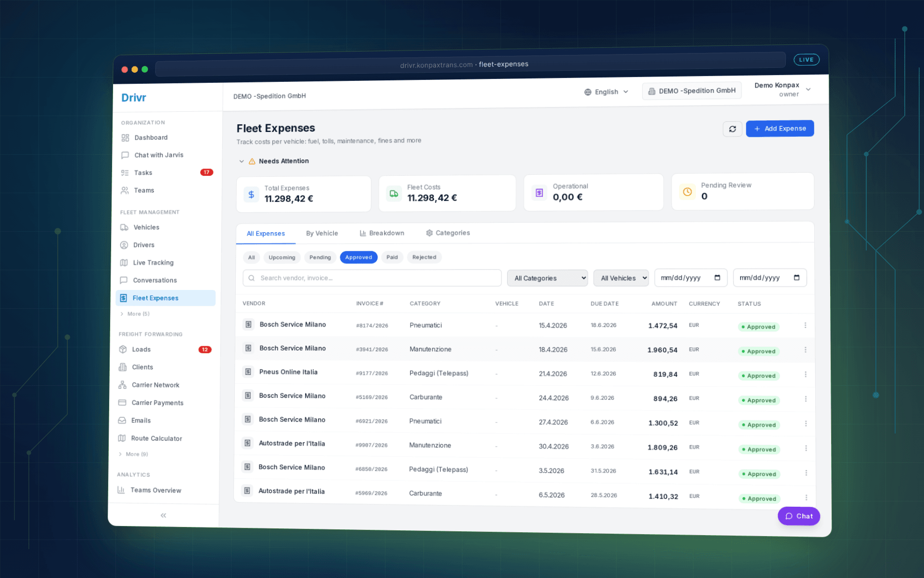This screenshot has width=924, height=578.
Task: Open row menu for invoice #3941/2026
Action: [x=805, y=350]
